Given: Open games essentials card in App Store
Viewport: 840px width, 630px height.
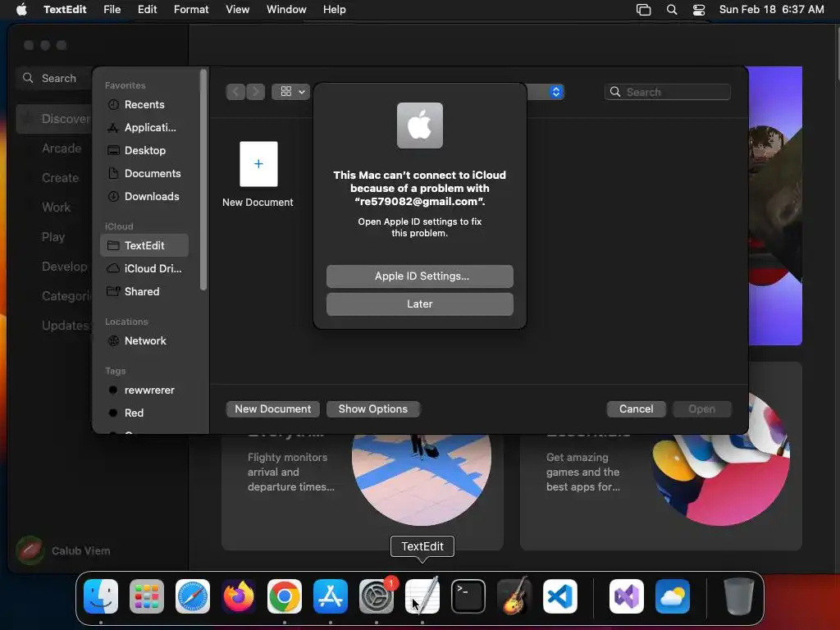Looking at the screenshot, I should [x=661, y=492].
